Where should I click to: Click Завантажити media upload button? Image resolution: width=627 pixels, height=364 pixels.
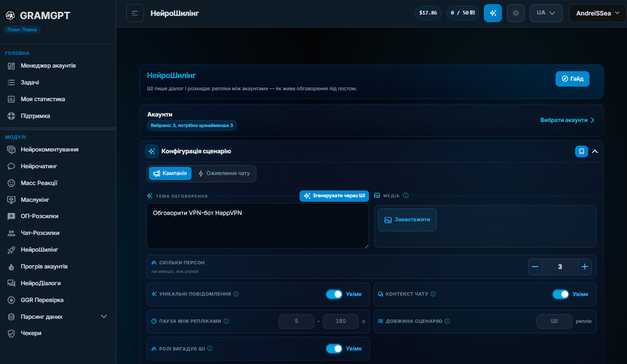pos(407,220)
